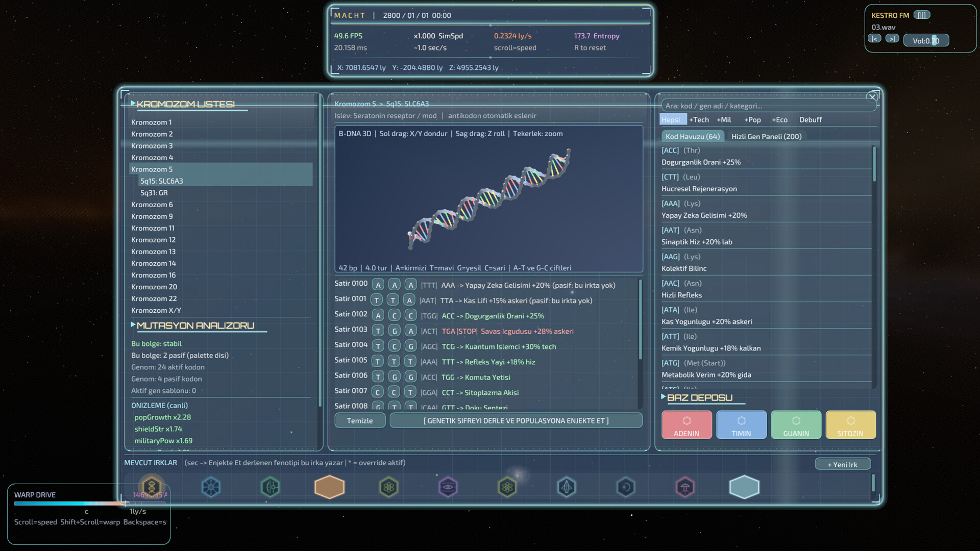Click the T base in Satir 0106
Viewport: 980px width, 551px height.
click(x=378, y=377)
